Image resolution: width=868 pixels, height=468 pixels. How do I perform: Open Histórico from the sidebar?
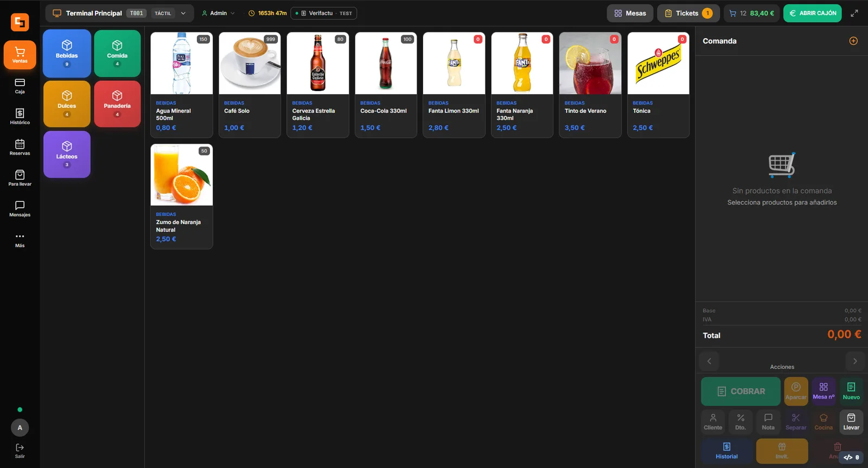pos(20,117)
